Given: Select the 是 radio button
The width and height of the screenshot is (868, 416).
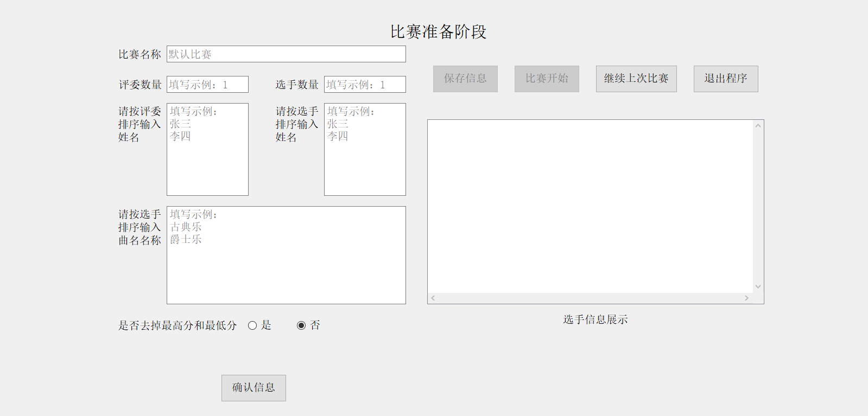Looking at the screenshot, I should (252, 325).
